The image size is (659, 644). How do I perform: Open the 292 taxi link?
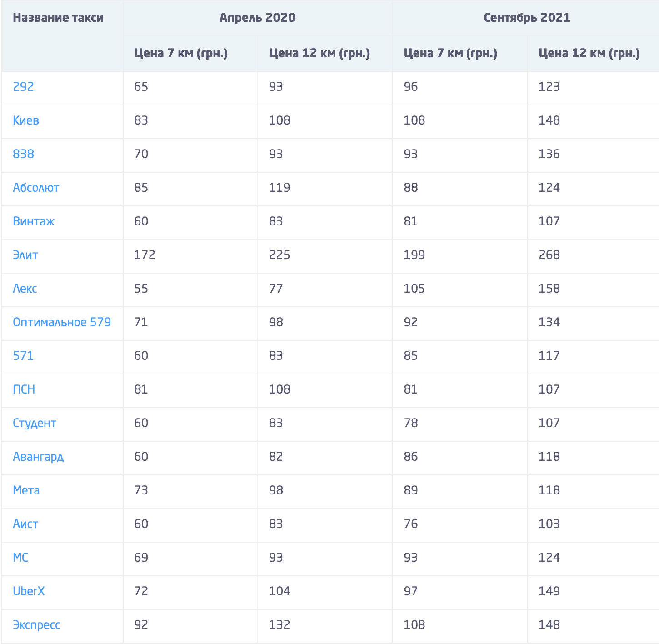23,86
